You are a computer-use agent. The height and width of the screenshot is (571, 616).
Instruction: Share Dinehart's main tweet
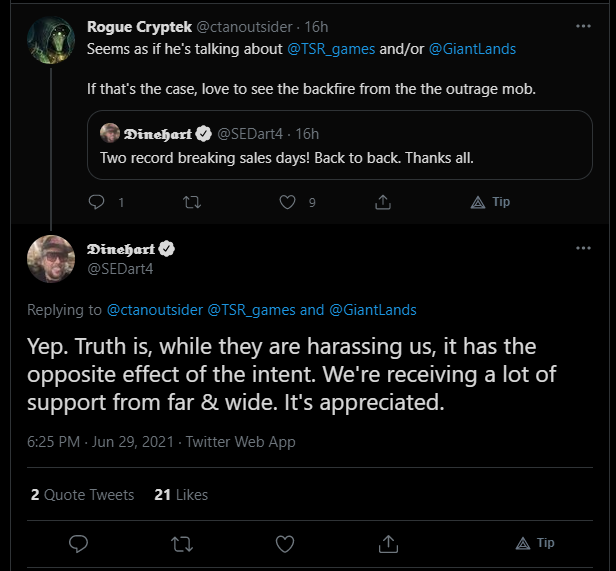click(388, 544)
